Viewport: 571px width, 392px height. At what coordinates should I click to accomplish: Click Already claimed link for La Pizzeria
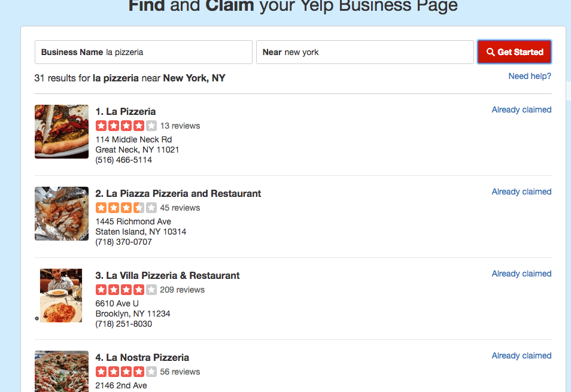click(521, 110)
